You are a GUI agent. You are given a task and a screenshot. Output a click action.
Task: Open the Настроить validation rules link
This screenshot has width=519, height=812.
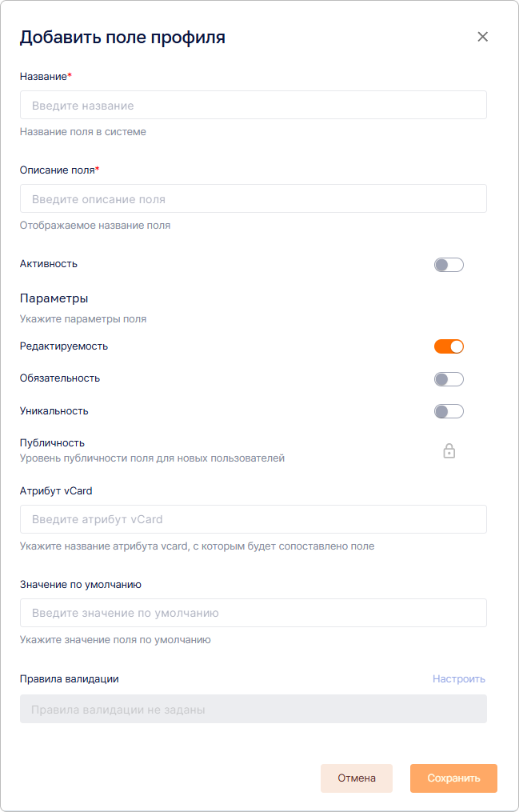(x=459, y=679)
